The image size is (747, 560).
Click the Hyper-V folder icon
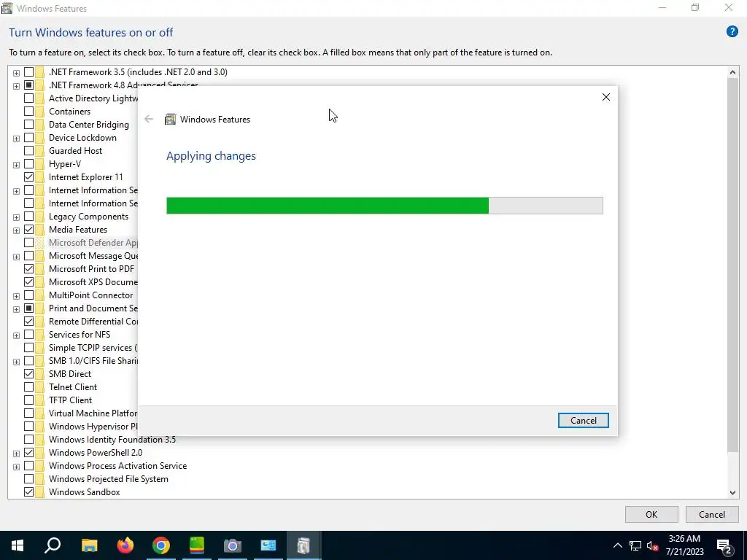(40, 164)
